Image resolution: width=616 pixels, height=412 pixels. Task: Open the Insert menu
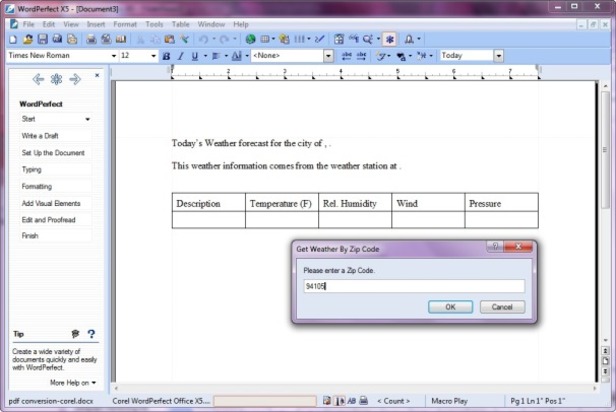96,24
